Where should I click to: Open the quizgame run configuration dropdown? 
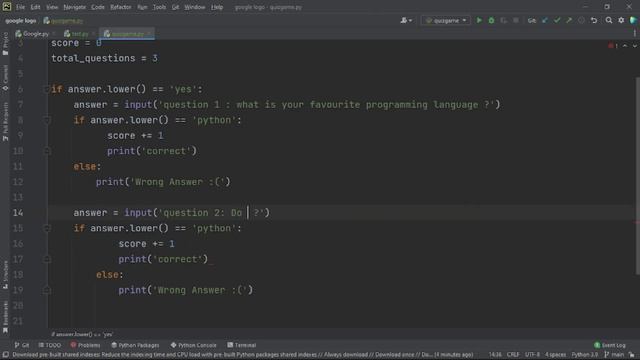pyautogui.click(x=446, y=20)
